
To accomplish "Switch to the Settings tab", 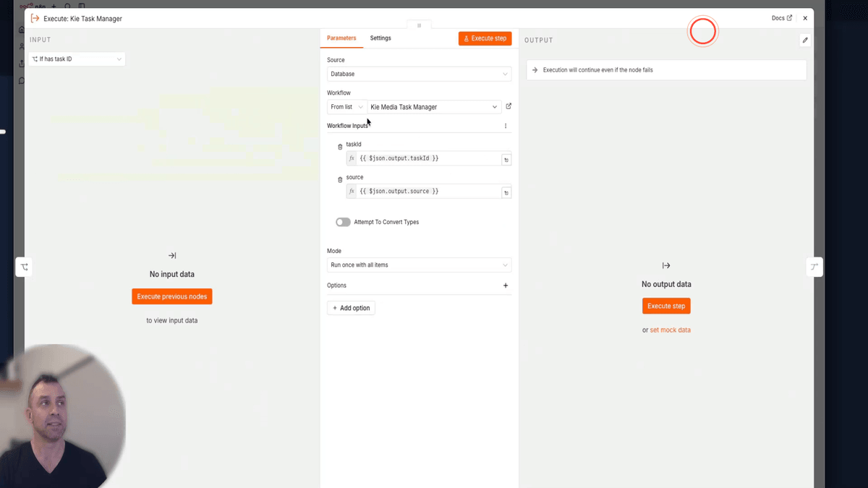I will click(x=380, y=38).
